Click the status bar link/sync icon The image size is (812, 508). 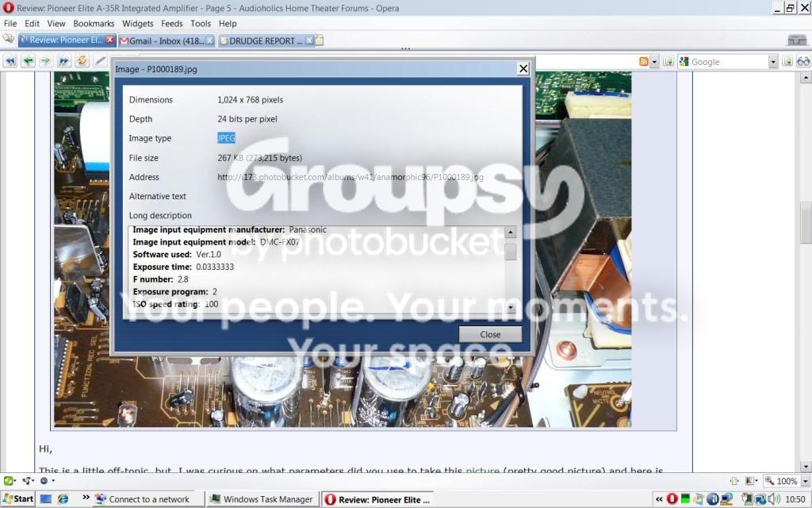coord(28,480)
